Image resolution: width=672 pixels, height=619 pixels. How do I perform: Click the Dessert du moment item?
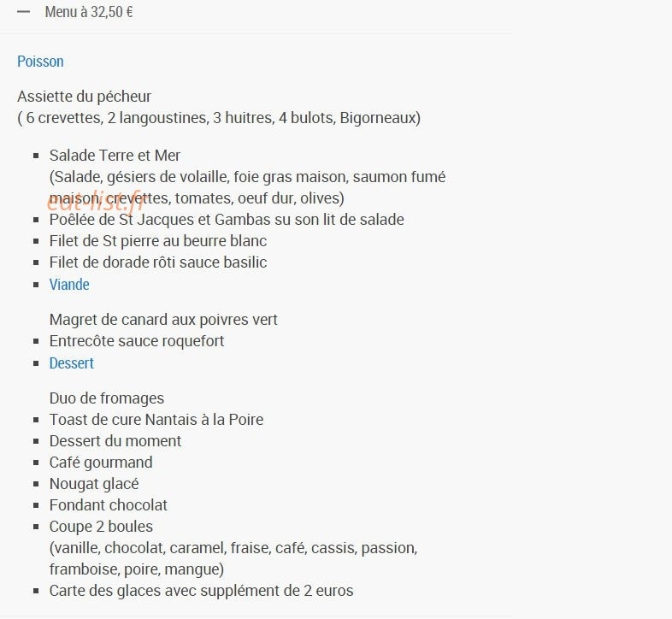coord(115,441)
